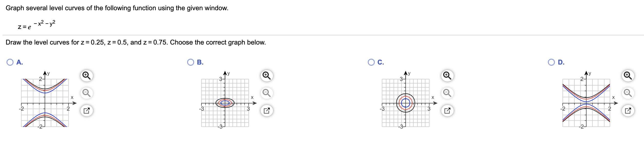
Task: Select answer choice B
Action: click(190, 62)
